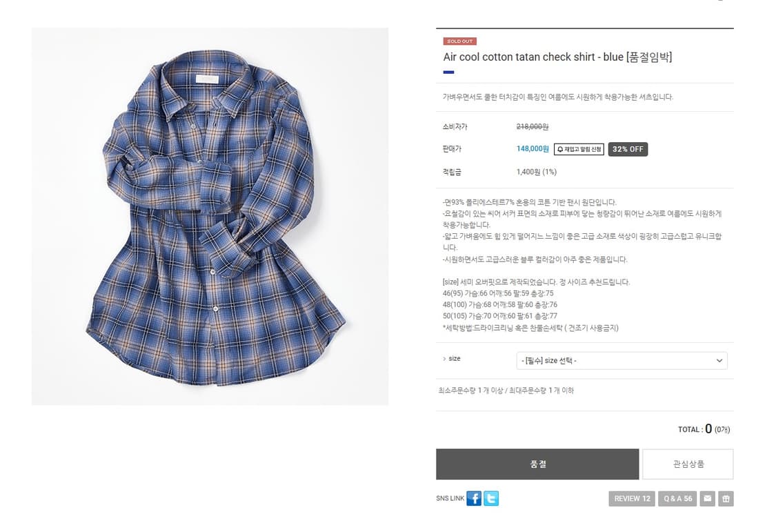776x532 pixels.
Task: Add to wishlist with 관심상품 button
Action: point(688,464)
